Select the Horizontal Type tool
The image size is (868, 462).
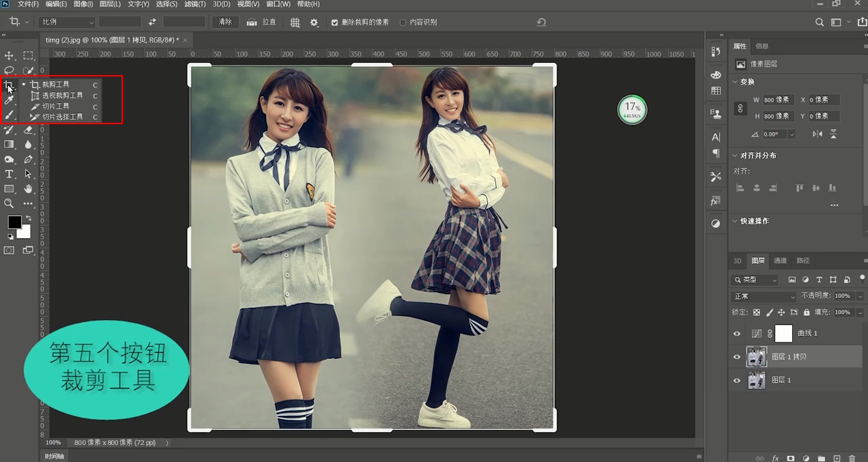pos(9,175)
